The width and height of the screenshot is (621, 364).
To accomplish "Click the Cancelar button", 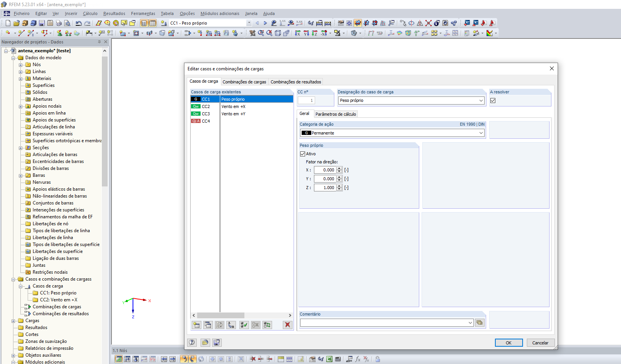I will tap(540, 343).
